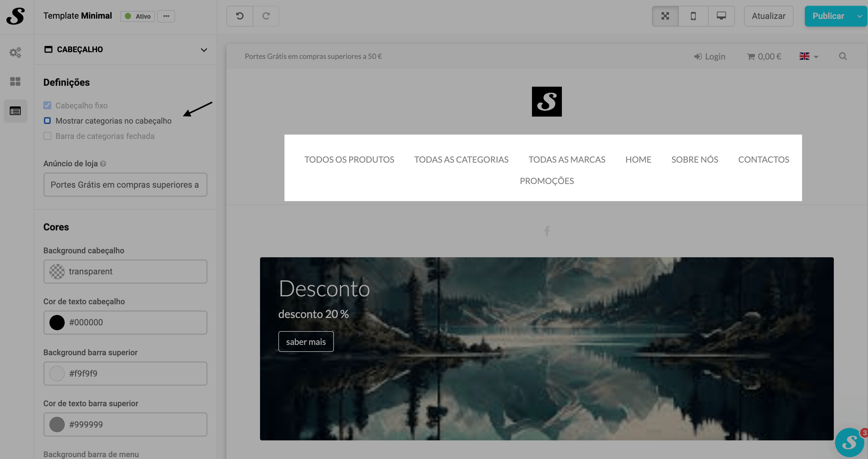Enable Mostrar categorias no cabeçalho
The height and width of the screenshot is (459, 868).
coord(47,121)
